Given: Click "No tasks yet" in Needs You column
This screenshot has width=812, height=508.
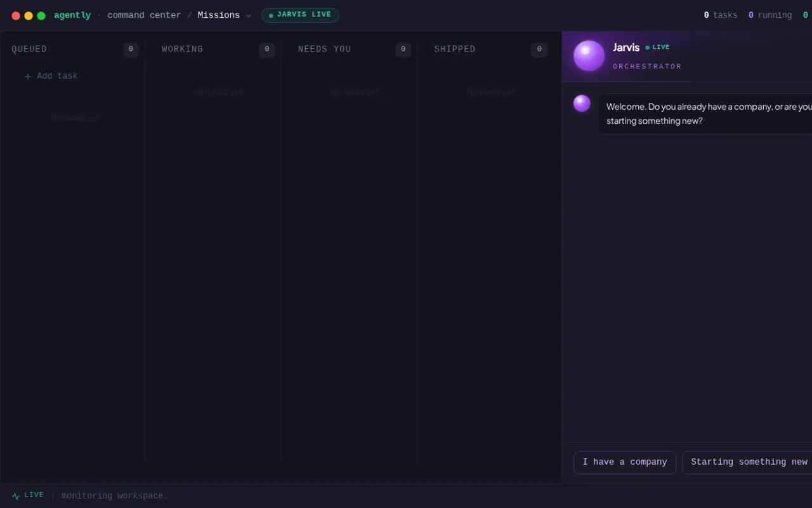Looking at the screenshot, I should tap(355, 92).
